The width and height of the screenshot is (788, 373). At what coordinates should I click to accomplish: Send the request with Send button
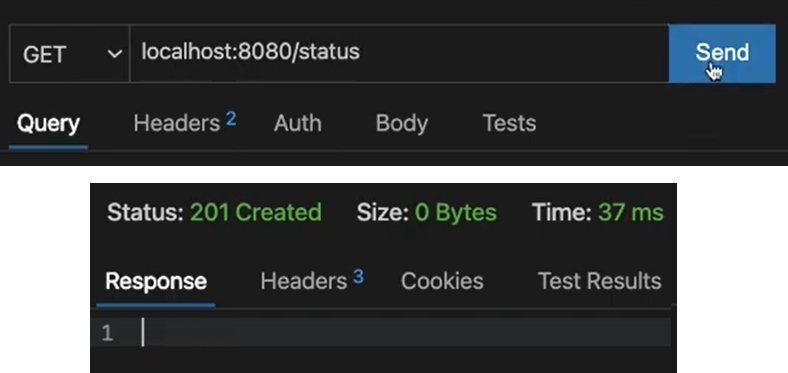click(722, 53)
